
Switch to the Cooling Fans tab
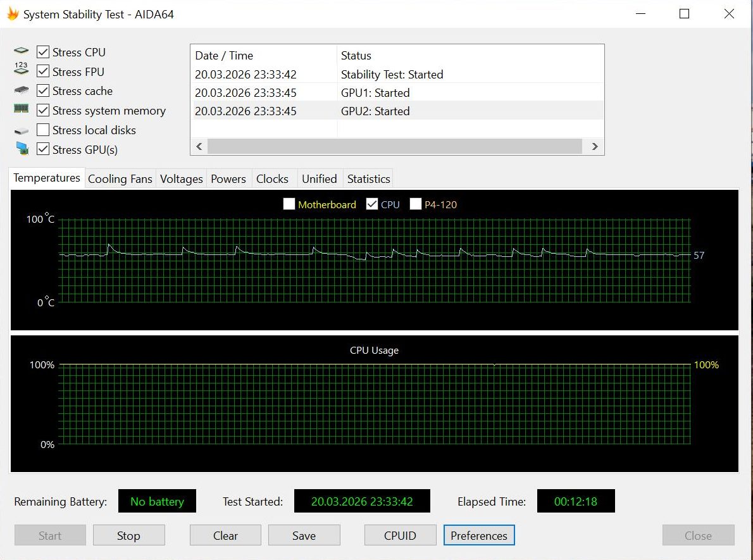[120, 178]
